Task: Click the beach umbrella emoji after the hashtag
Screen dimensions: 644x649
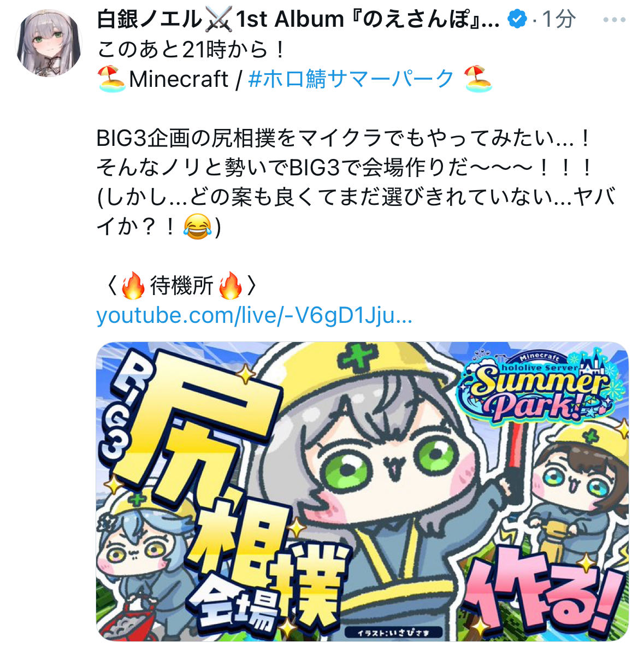Action: point(478,79)
